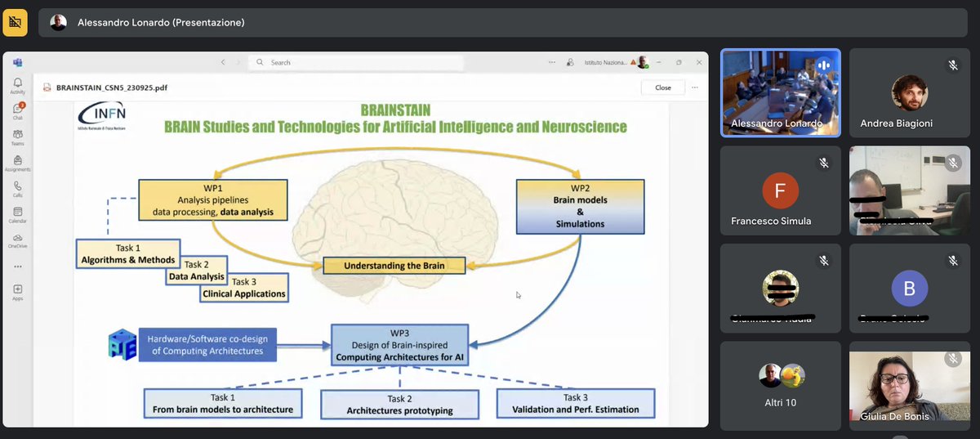Show more apps via sidebar ellipsis

[x=18, y=267]
